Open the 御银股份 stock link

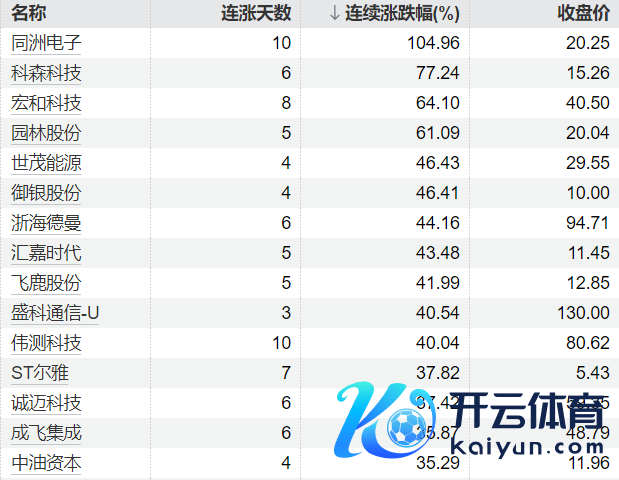(46, 193)
